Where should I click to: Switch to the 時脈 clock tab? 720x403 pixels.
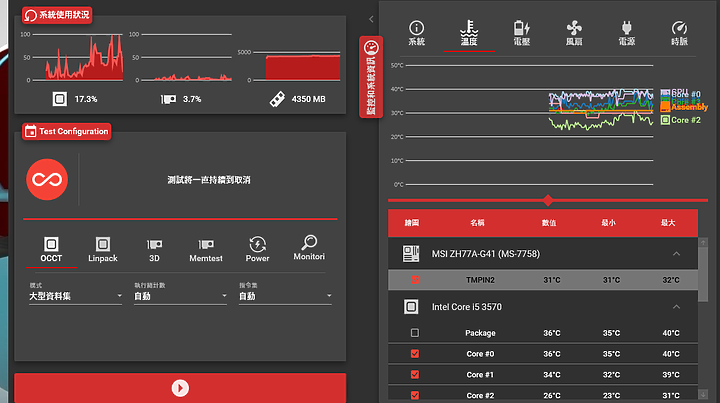679,33
